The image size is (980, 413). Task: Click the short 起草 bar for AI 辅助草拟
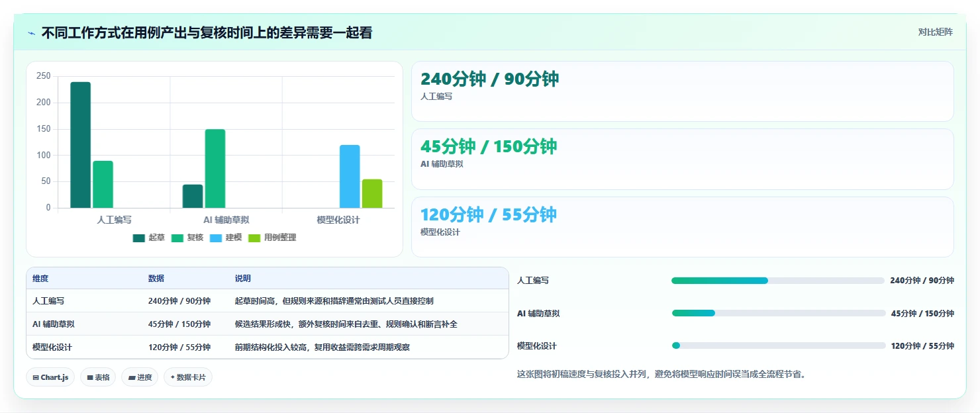click(x=193, y=197)
